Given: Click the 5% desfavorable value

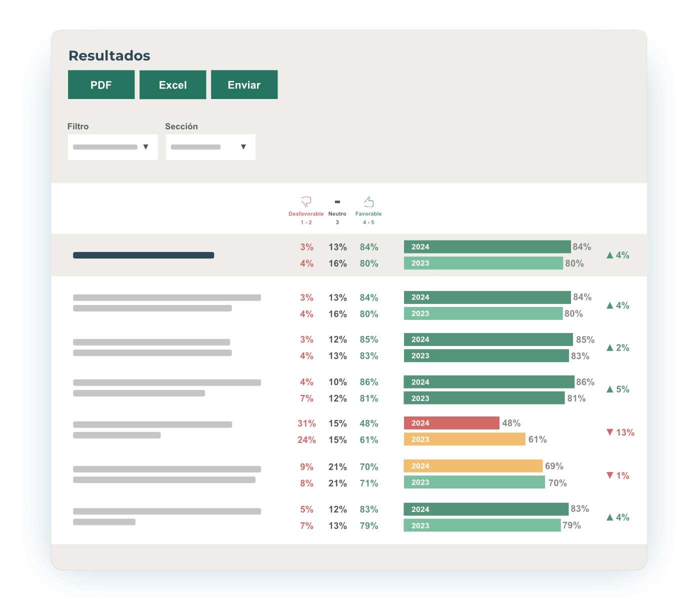Looking at the screenshot, I should [306, 509].
